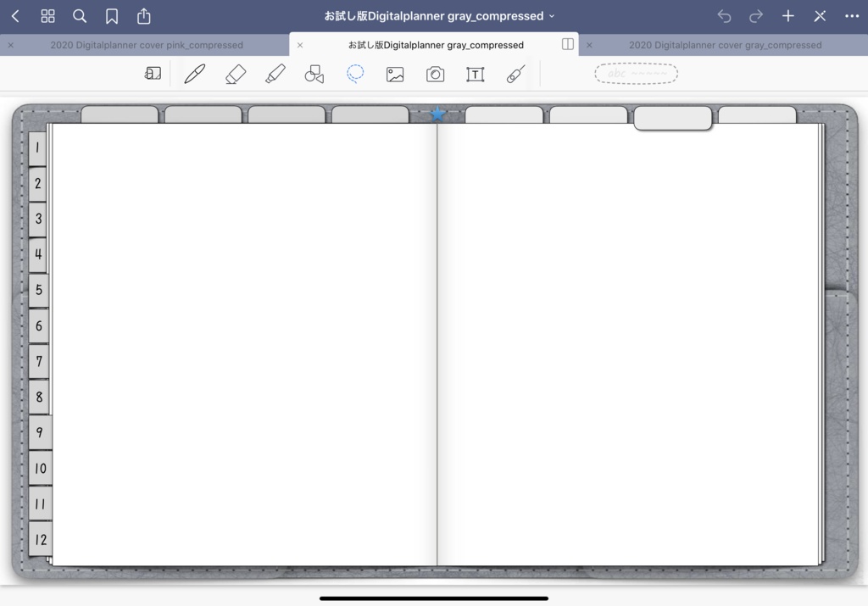Select the Shapes tool

[x=314, y=74]
